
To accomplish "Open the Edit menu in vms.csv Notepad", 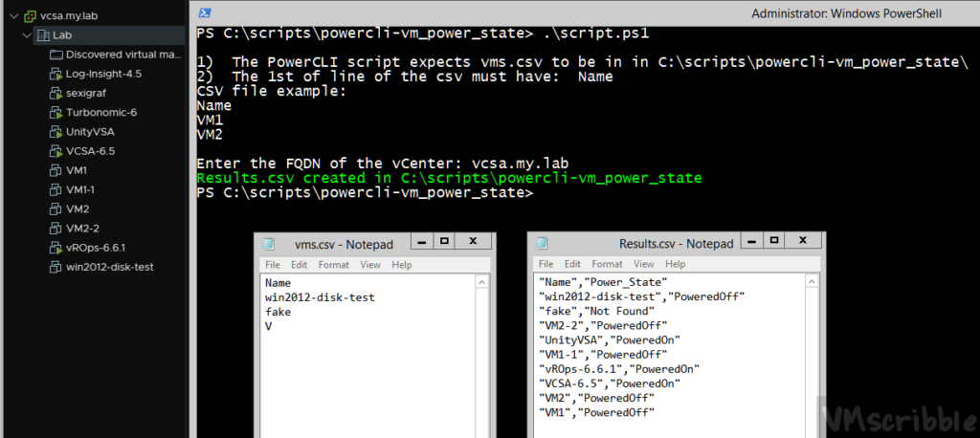I will click(x=300, y=264).
